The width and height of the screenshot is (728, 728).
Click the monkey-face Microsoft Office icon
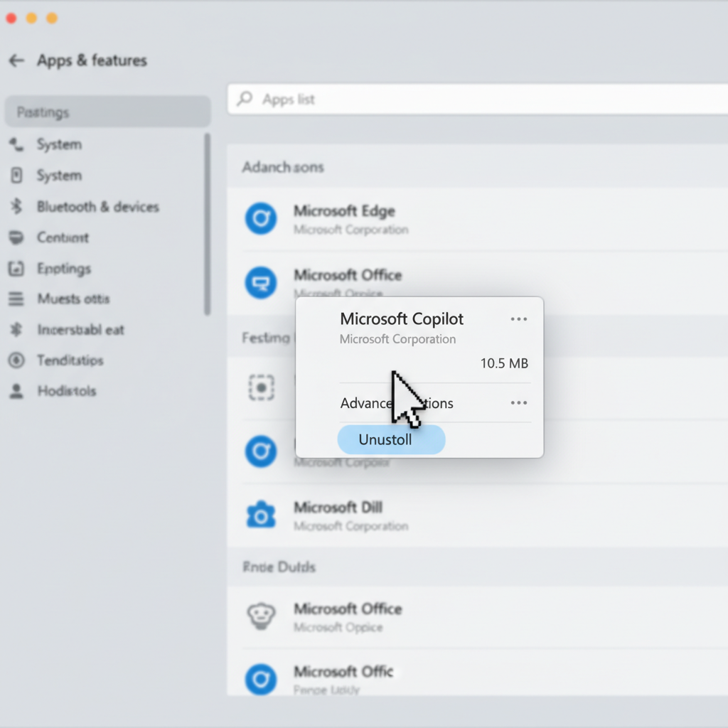(261, 616)
